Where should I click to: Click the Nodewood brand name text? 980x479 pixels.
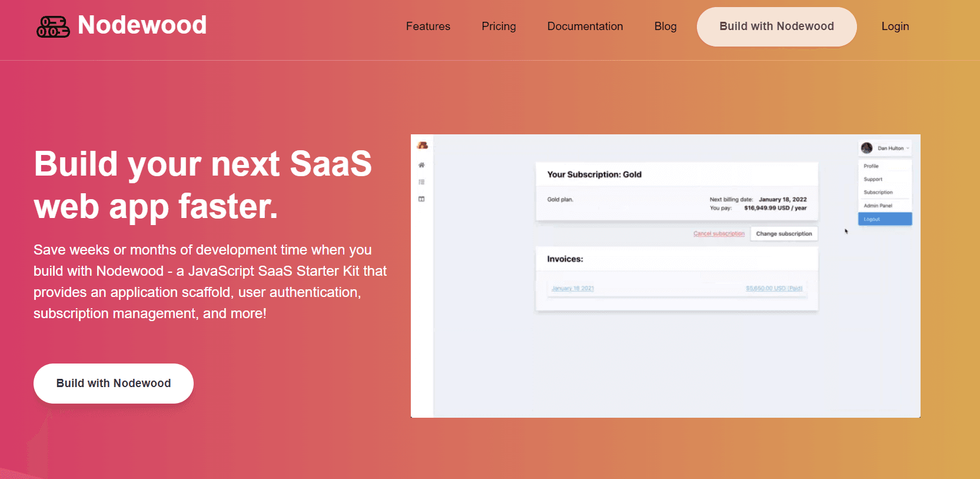(x=142, y=25)
